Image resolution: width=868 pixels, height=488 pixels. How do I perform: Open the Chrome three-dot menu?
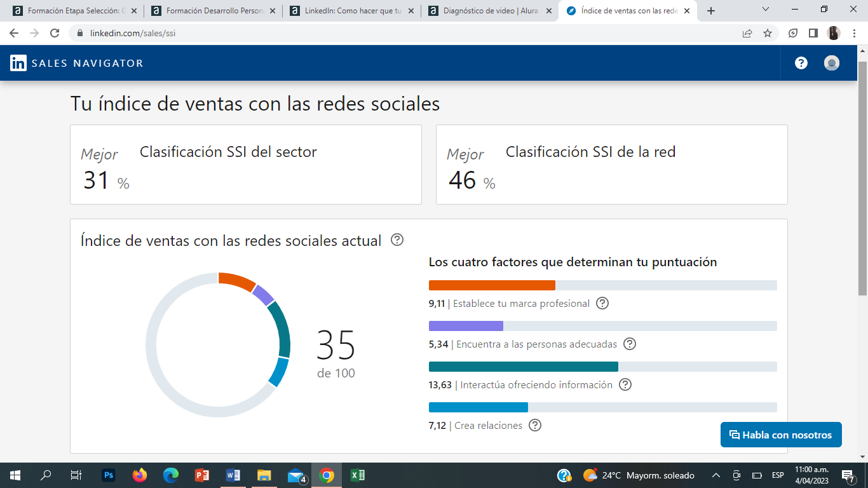point(854,33)
